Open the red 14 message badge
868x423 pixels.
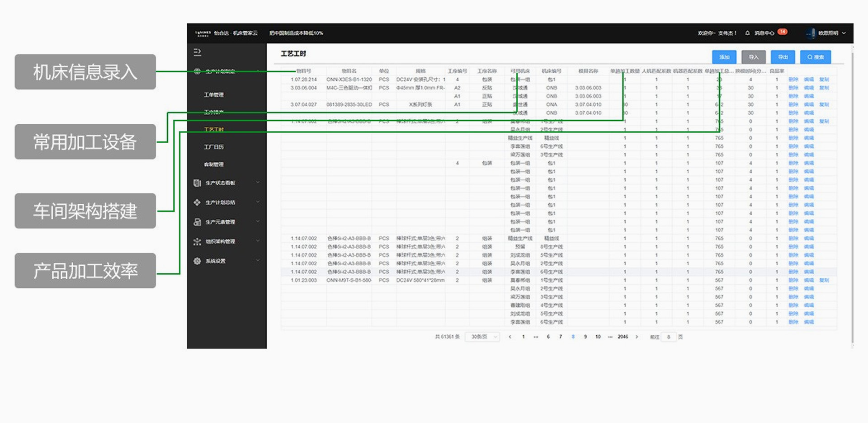[782, 32]
